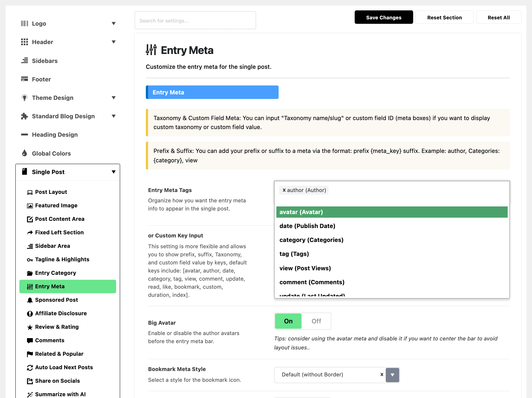Click the Tagline & Highlights key icon
Viewport: 532px width, 398px height.
coord(30,259)
